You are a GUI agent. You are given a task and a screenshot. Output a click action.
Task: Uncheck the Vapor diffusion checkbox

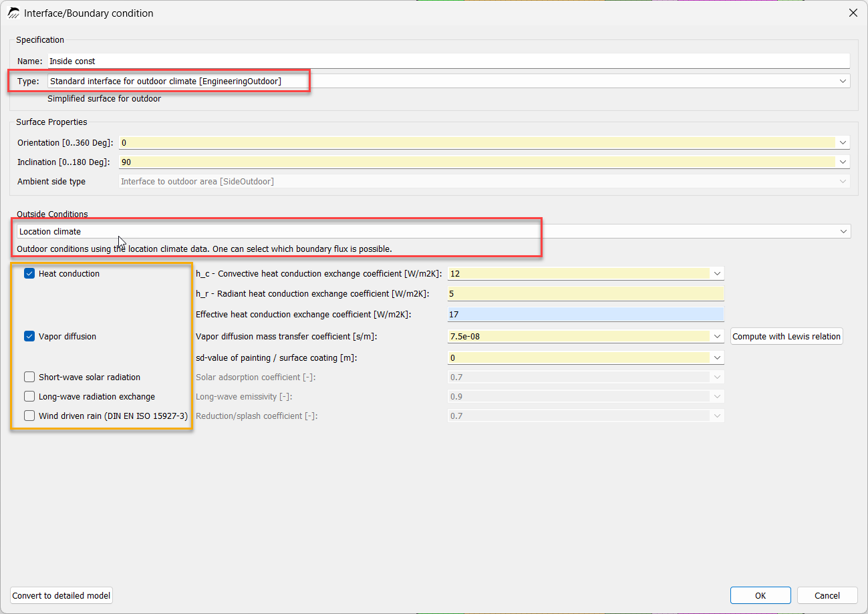pos(29,336)
